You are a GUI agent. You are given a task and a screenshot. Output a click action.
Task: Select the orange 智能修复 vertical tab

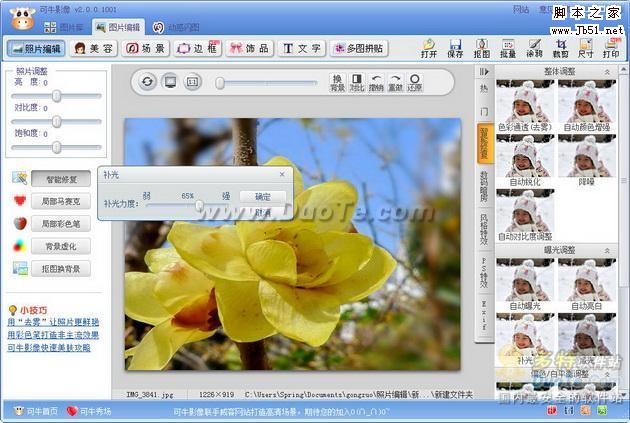[x=484, y=143]
